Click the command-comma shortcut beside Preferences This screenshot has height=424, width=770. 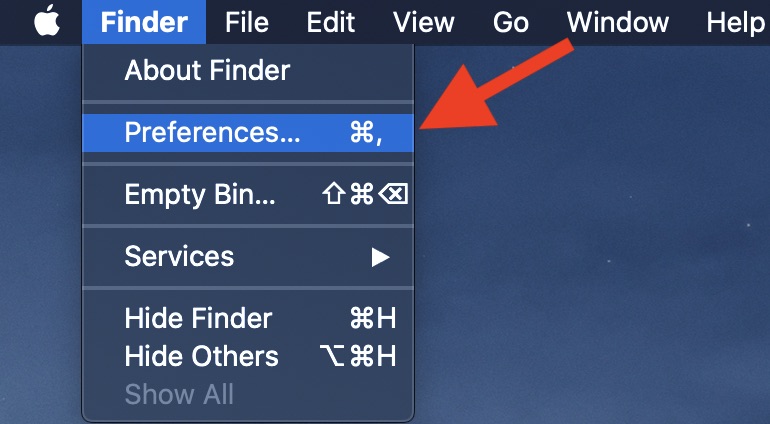[366, 133]
